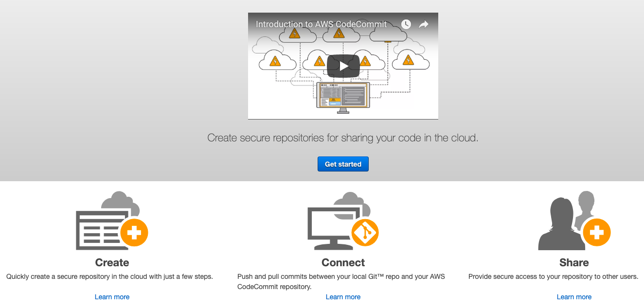Open Learn more under Share

[x=574, y=297]
